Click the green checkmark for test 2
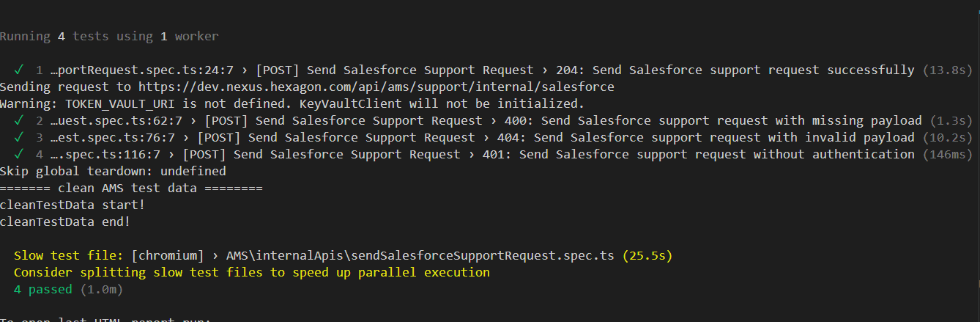The height and width of the screenshot is (322, 980). click(x=19, y=120)
